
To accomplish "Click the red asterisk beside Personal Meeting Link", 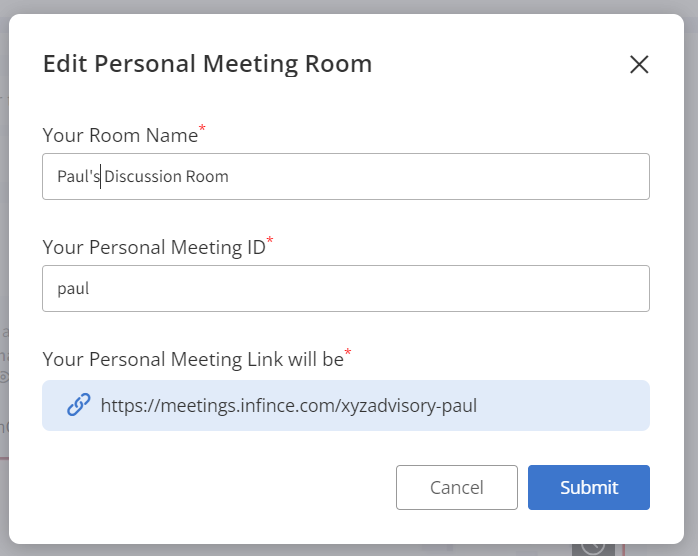I will pyautogui.click(x=348, y=354).
